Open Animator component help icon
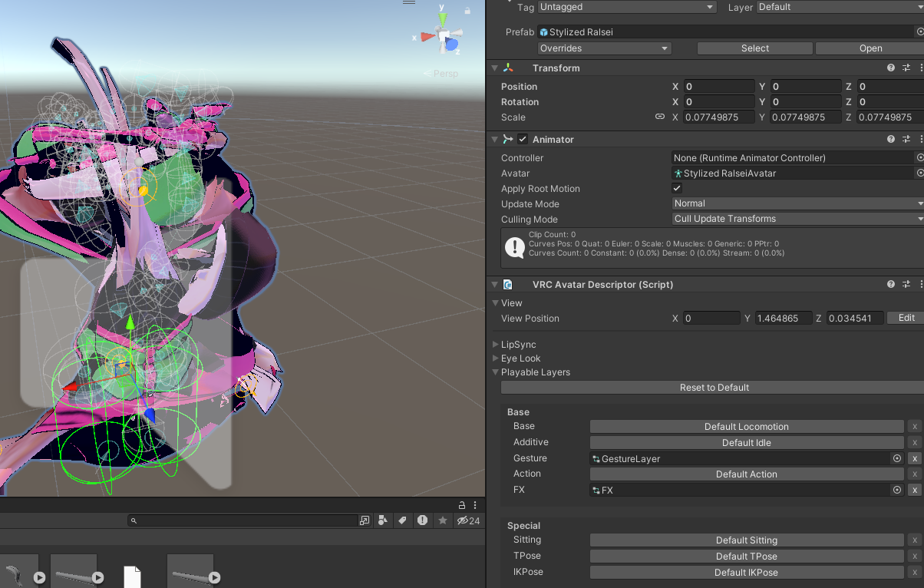 pos(891,140)
